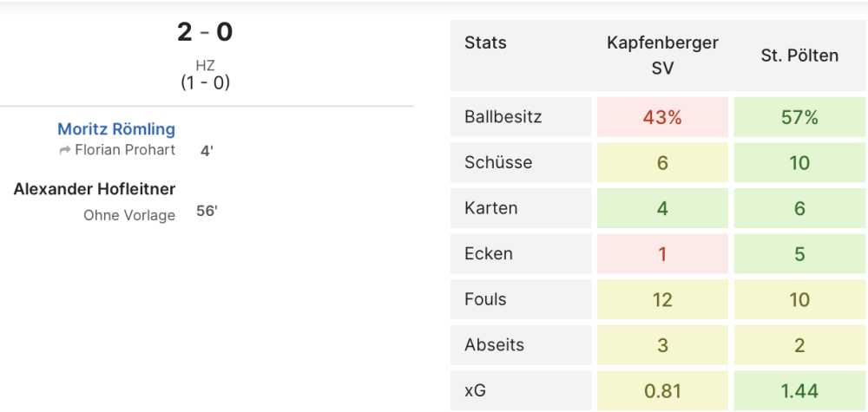The width and height of the screenshot is (868, 412).
Task: Select Alexander Hofleitner goal scorer name
Action: (95, 189)
